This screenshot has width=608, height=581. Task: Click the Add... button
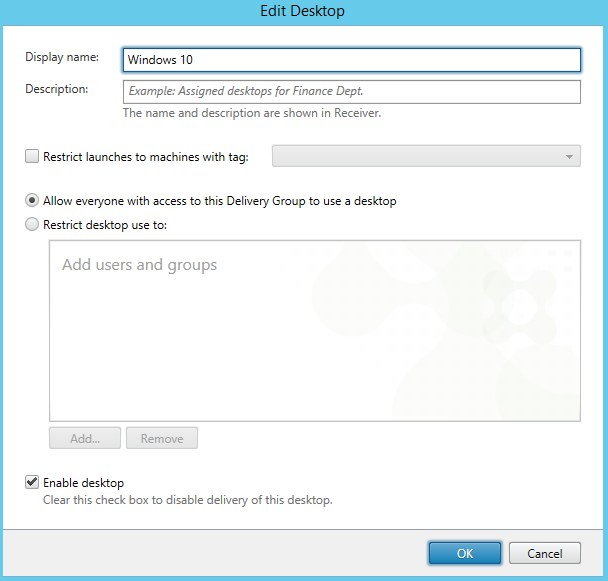coord(85,438)
